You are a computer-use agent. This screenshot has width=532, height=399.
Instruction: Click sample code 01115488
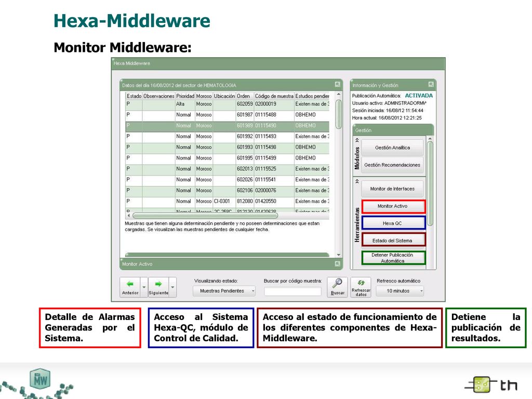265,115
